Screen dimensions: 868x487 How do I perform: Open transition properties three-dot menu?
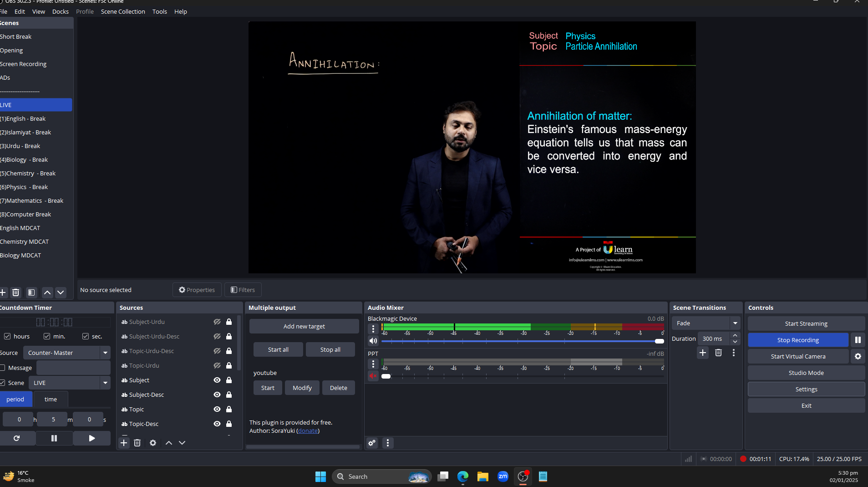(x=734, y=353)
